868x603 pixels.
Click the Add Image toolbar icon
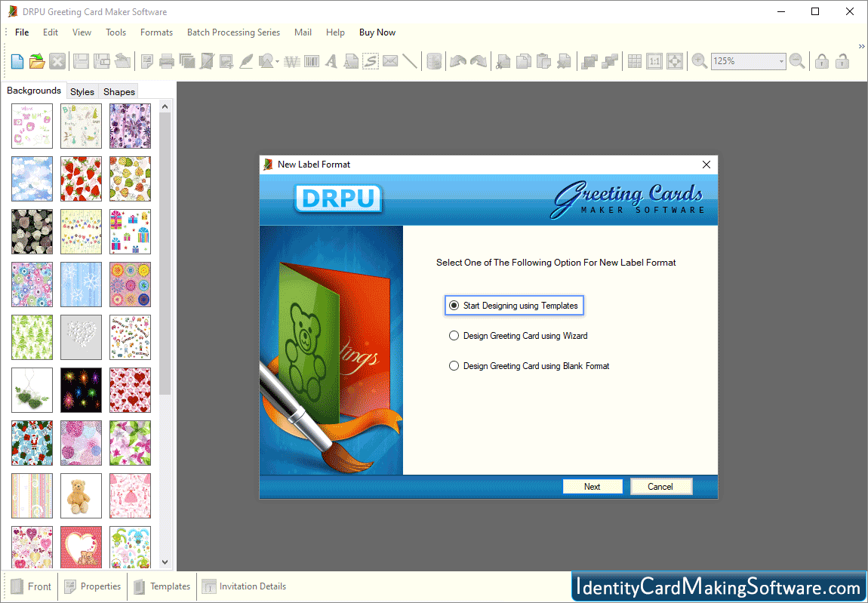pos(226,61)
